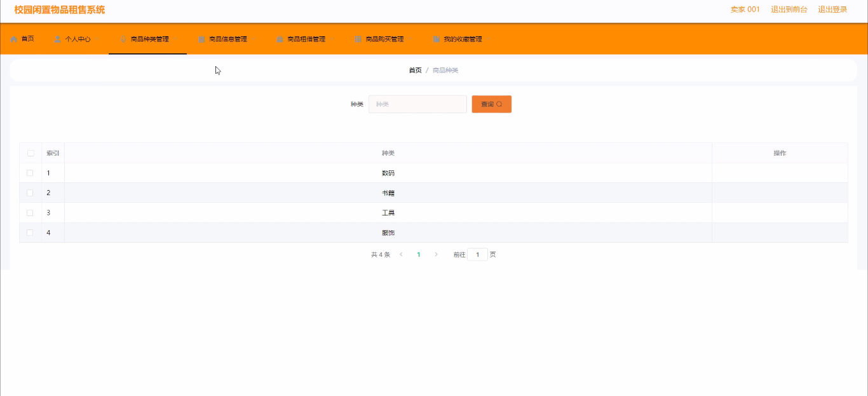Expand the 个人中心 dropdown arrow
The height and width of the screenshot is (396, 868).
(x=97, y=39)
